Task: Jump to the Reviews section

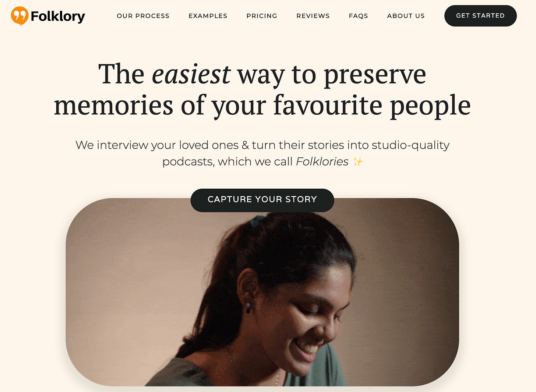Action: click(x=313, y=16)
